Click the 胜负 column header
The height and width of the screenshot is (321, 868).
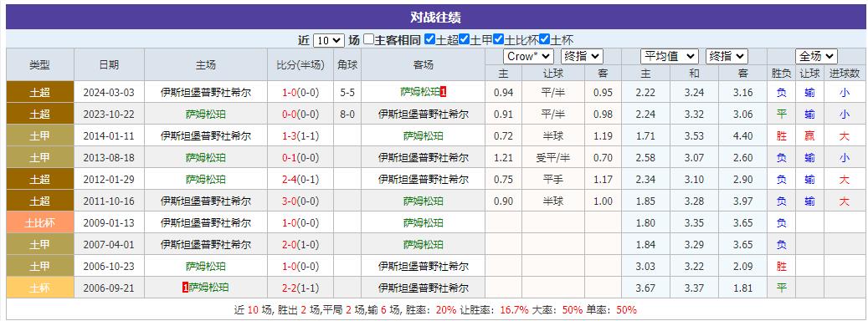[782, 73]
